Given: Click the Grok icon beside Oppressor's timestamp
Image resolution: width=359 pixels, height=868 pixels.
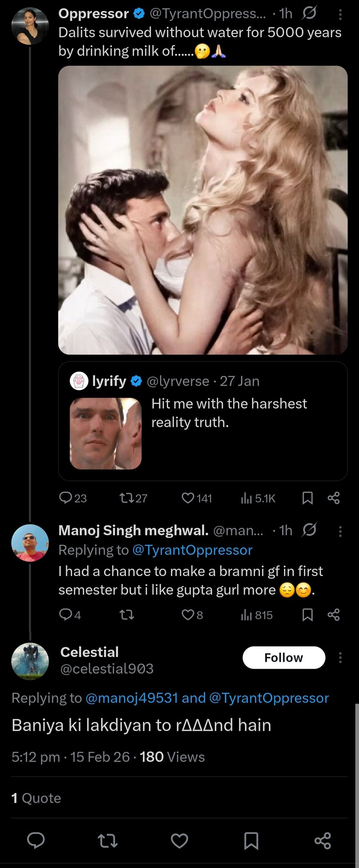Looking at the screenshot, I should (x=309, y=14).
